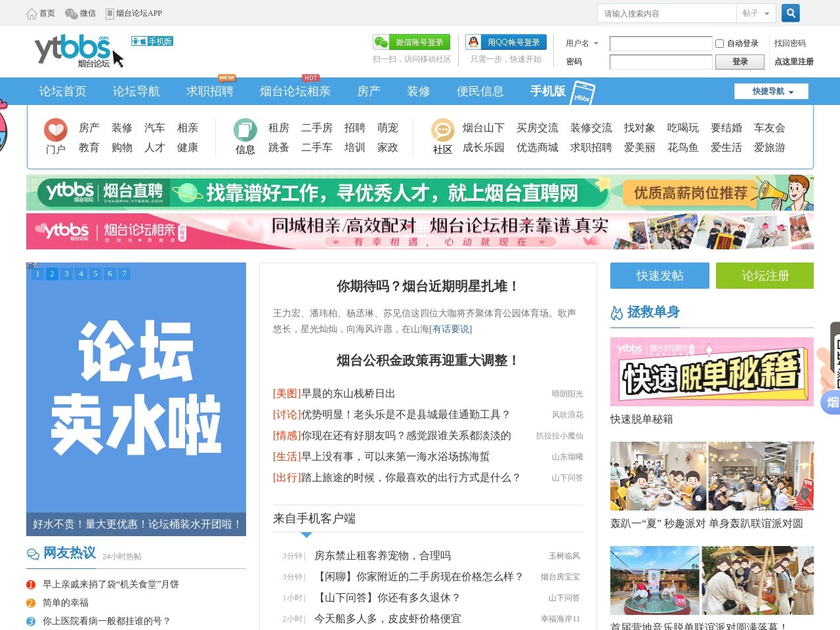Open the 房产 navigation tab

(368, 91)
